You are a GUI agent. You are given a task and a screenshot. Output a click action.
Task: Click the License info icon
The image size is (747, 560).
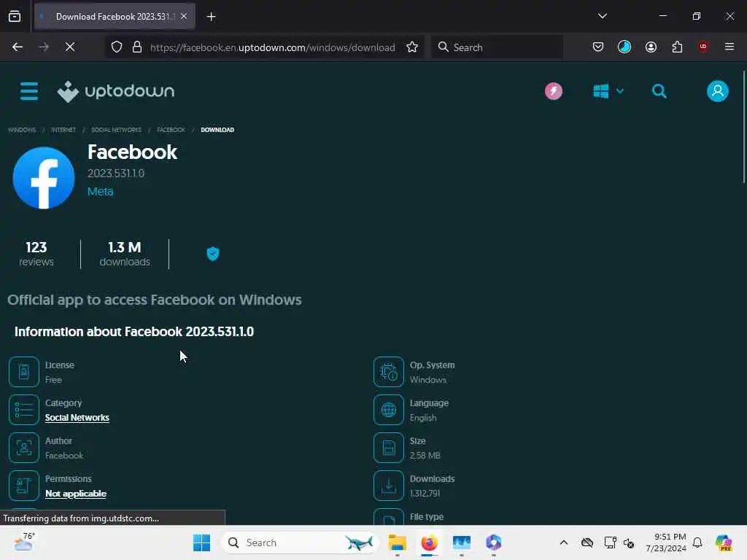click(x=24, y=372)
